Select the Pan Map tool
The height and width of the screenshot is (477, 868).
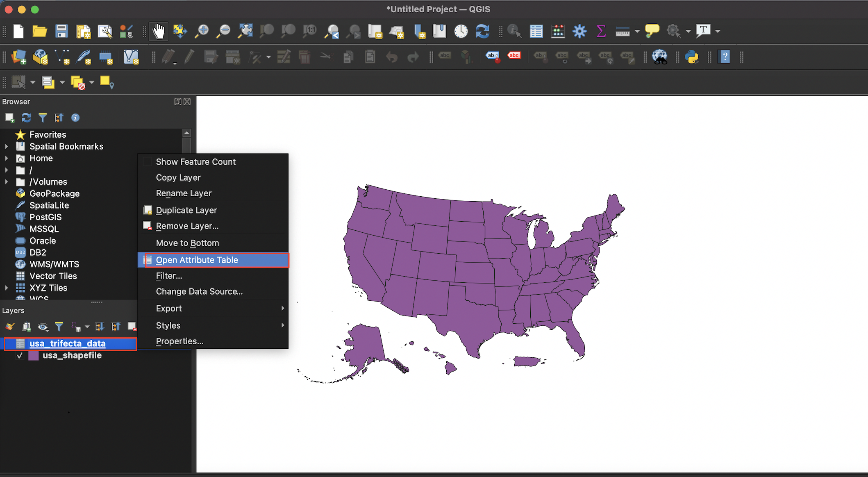[x=159, y=31]
